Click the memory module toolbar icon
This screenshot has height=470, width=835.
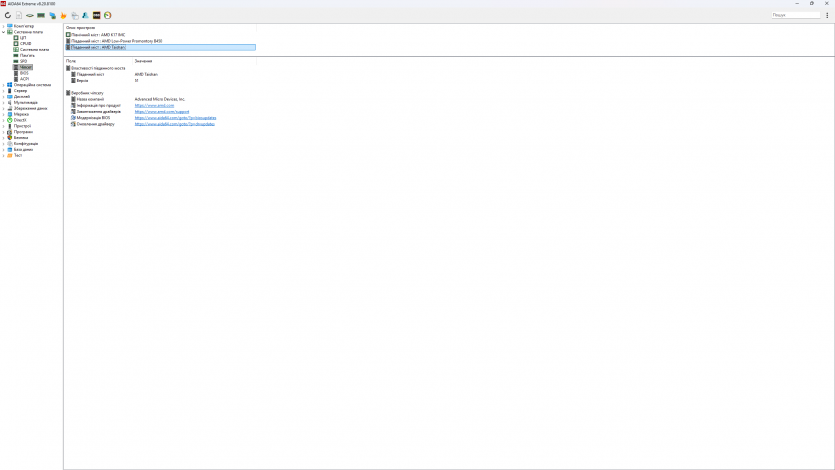click(x=41, y=15)
